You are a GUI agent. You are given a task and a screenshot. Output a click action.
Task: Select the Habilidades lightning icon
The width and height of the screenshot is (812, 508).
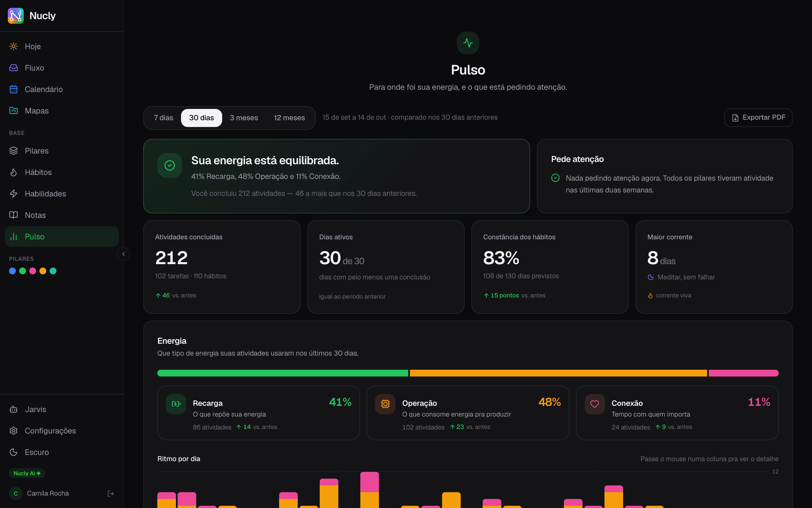point(14,194)
